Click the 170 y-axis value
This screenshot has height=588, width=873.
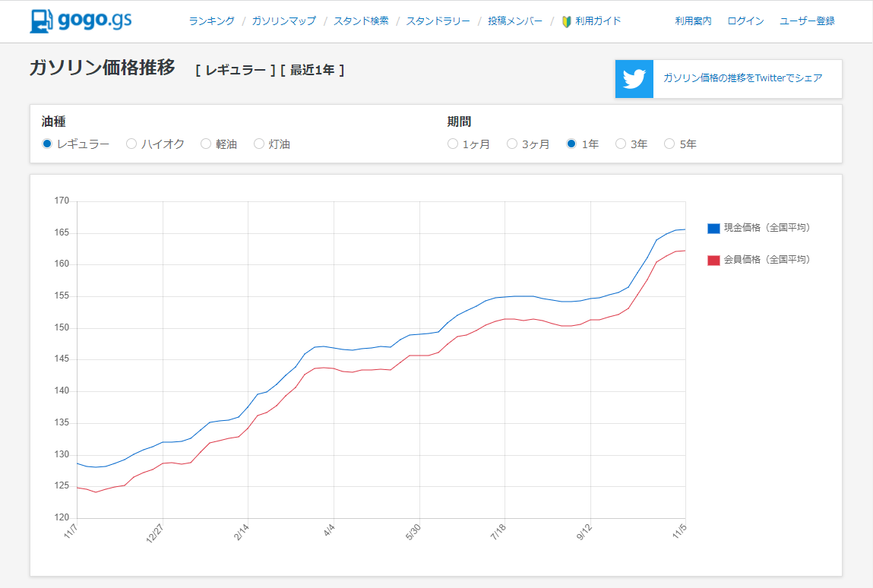(x=62, y=201)
